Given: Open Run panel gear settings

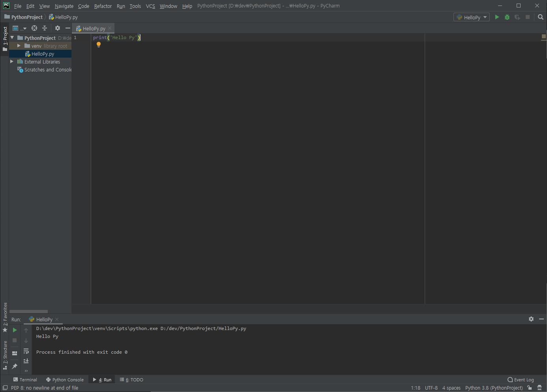Looking at the screenshot, I should click(531, 319).
